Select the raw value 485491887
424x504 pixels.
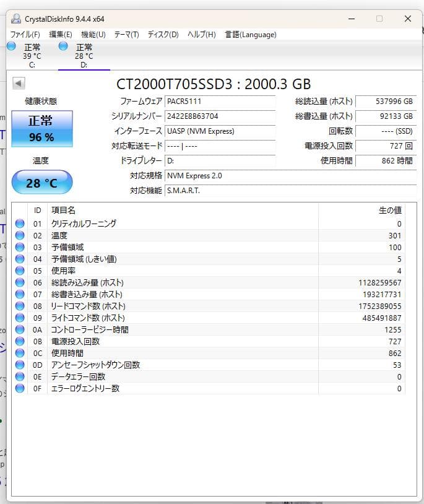point(382,318)
